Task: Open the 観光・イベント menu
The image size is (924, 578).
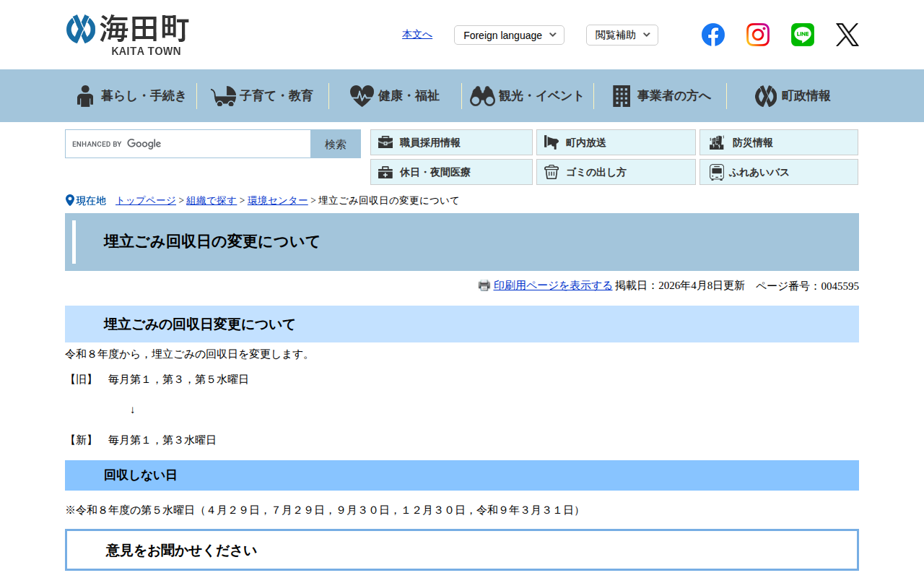Action: (528, 96)
